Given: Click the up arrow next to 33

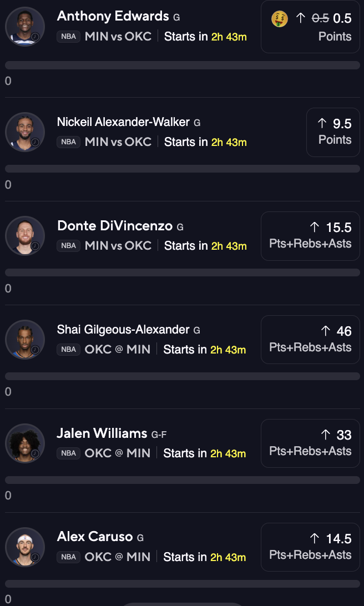Looking at the screenshot, I should click(326, 435).
